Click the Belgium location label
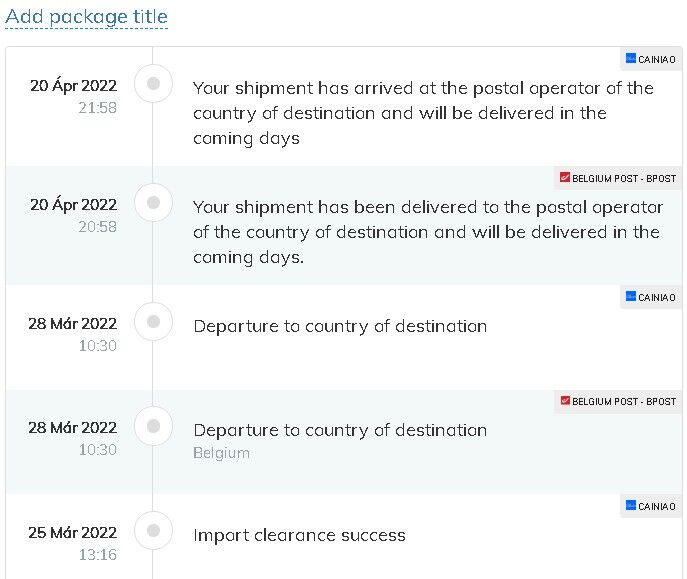The image size is (687, 579). pyautogui.click(x=221, y=453)
